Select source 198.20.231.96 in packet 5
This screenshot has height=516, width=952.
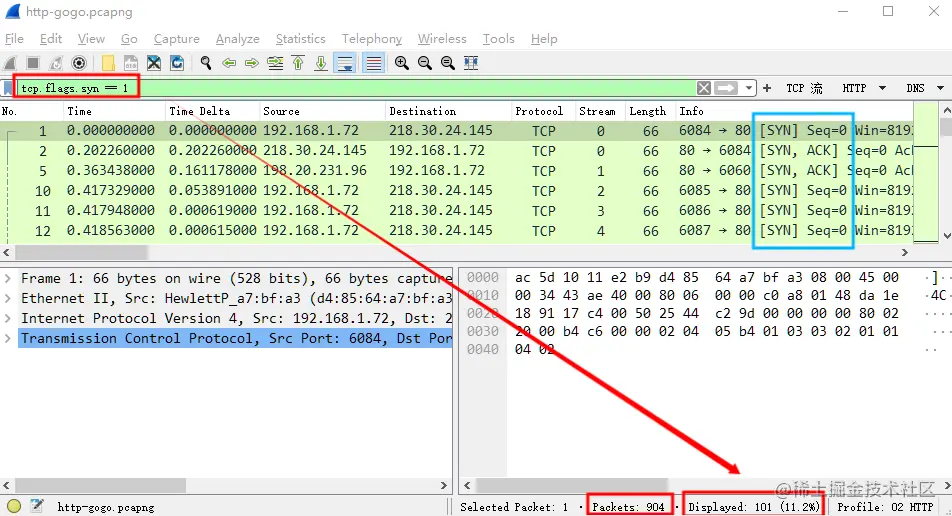tap(314, 171)
